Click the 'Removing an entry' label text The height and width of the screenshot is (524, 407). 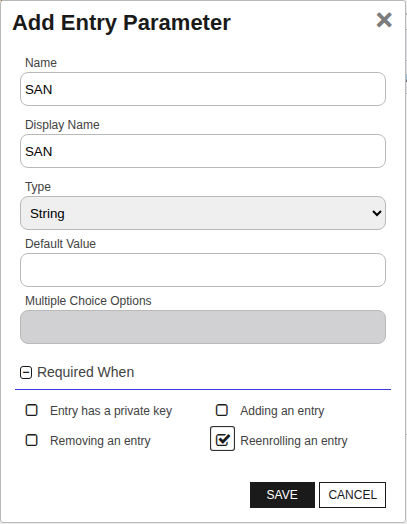[x=100, y=441]
